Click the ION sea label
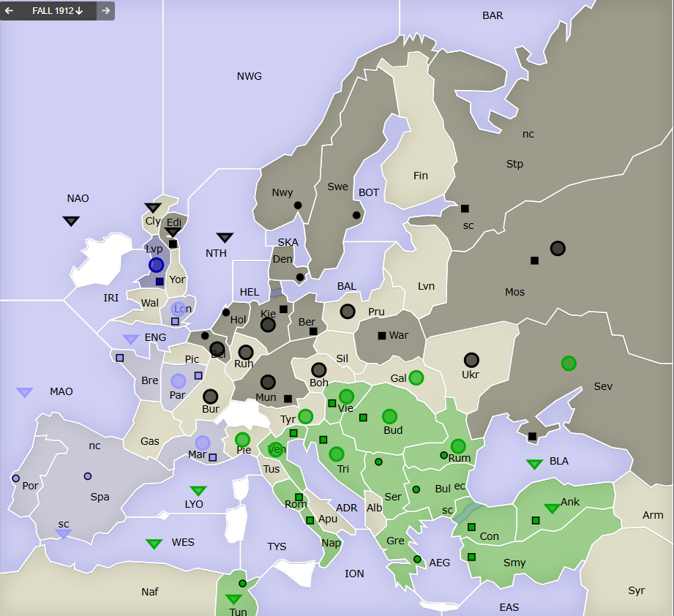674x616 pixels. point(354,574)
